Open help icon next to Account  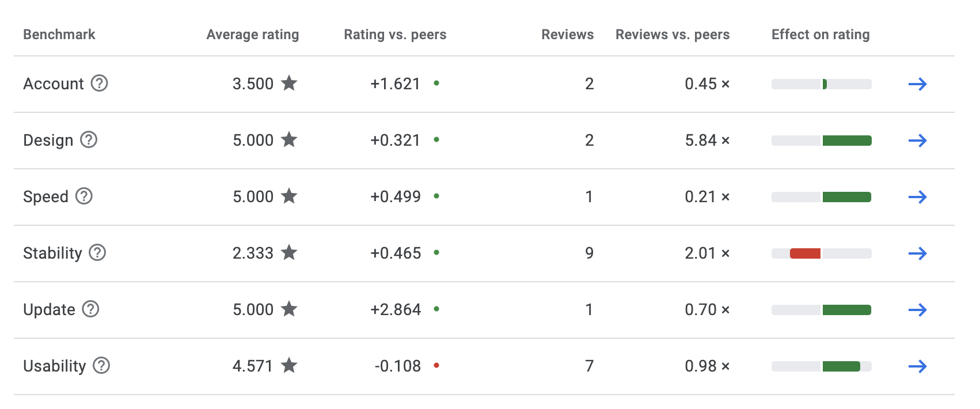click(100, 84)
